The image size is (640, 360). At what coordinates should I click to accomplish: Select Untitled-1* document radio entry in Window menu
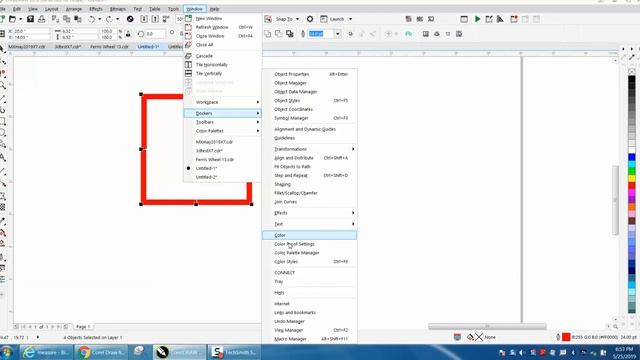[206, 168]
